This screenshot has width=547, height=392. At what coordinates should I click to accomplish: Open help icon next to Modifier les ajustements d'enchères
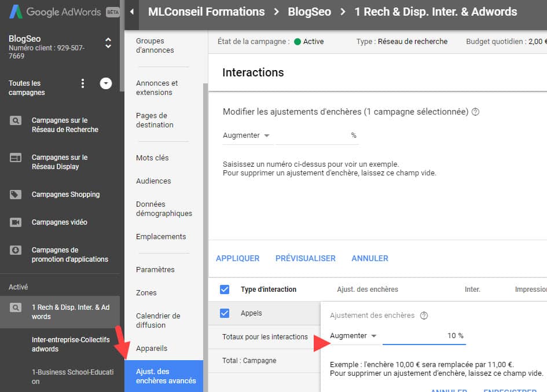tap(475, 112)
